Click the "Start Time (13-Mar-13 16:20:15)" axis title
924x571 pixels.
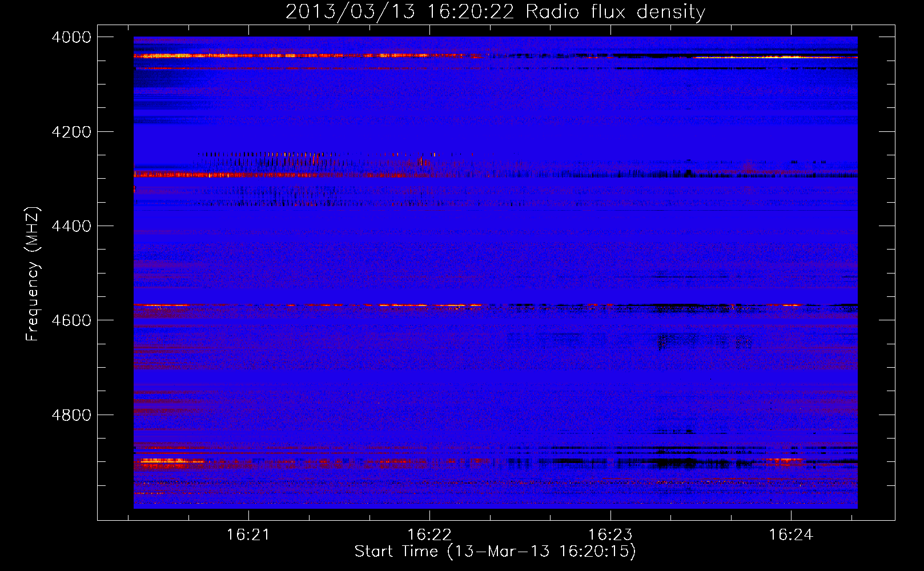495,552
